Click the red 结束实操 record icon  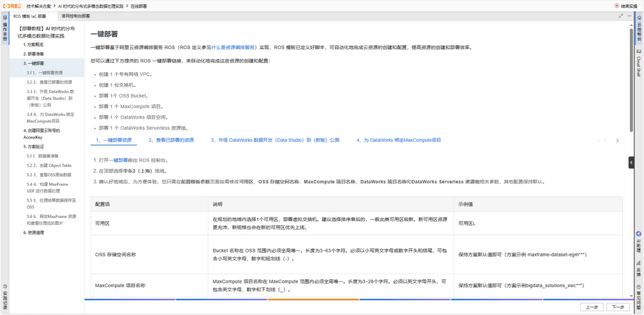[617, 6]
